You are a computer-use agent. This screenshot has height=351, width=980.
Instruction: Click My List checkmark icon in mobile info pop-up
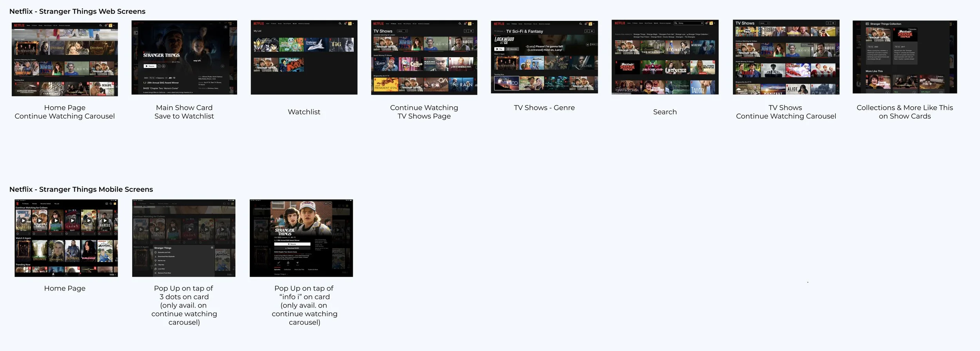pos(279,262)
